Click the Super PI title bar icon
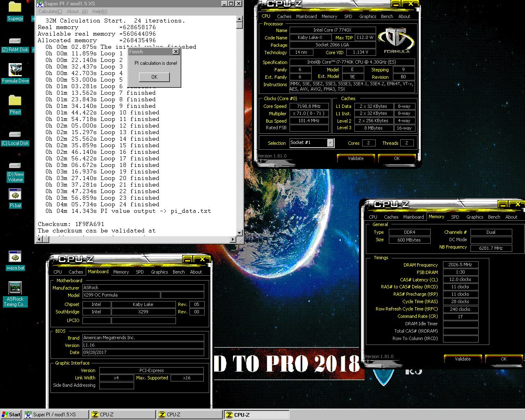This screenshot has width=525, height=420. coord(39,4)
